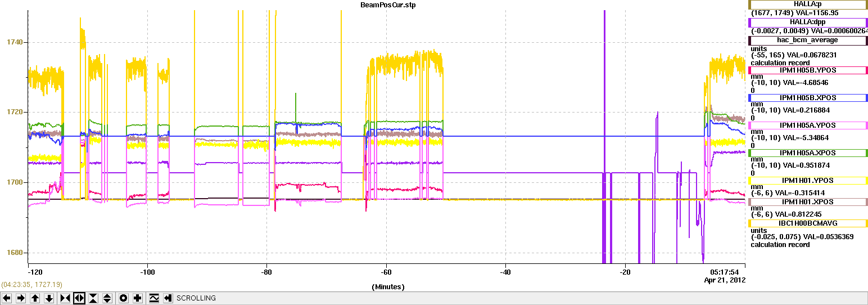Click the 1720 y-axis tick label
This screenshot has height=305, width=868.
(15, 113)
